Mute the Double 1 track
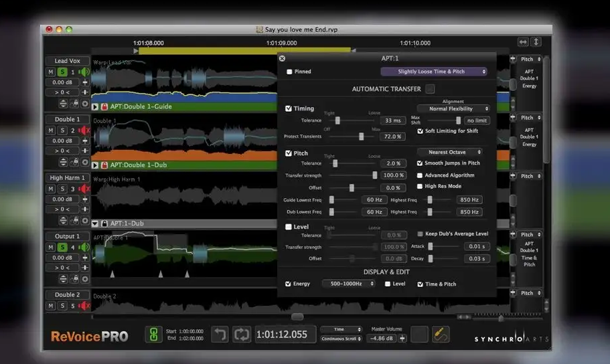 click(51, 130)
